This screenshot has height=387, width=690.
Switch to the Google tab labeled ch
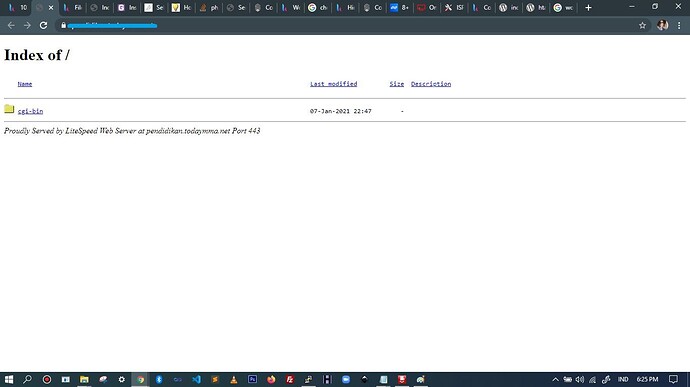[x=318, y=7]
